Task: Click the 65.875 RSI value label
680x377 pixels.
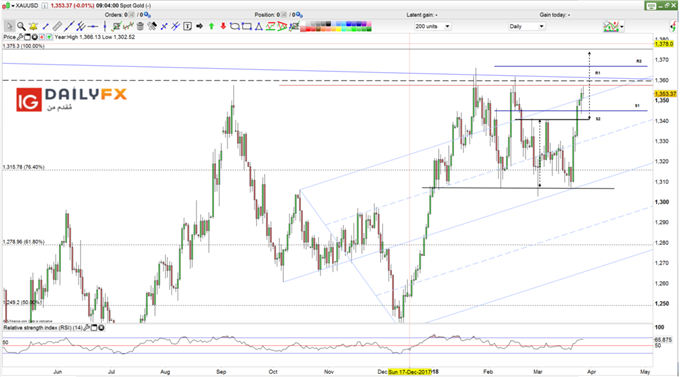Action: pos(663,340)
